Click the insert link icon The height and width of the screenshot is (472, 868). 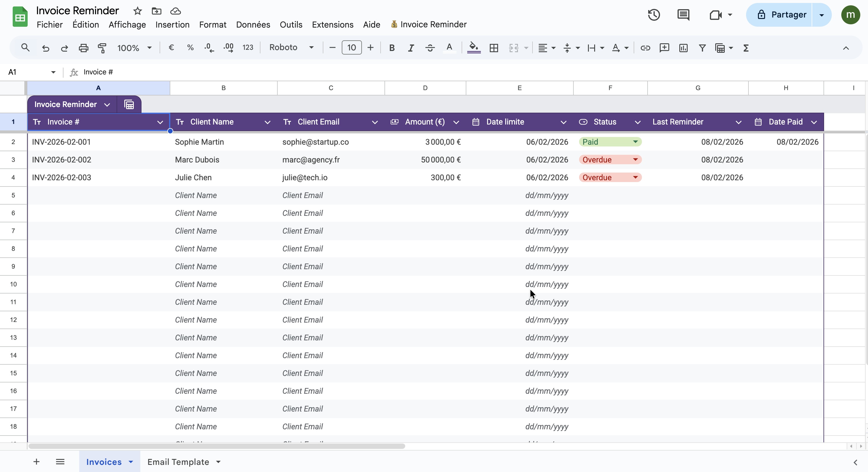[x=645, y=48]
